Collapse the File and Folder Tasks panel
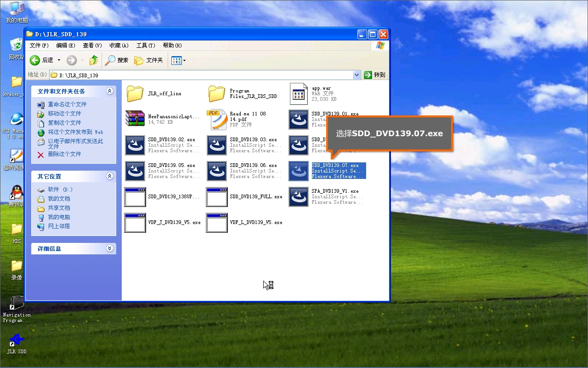This screenshot has height=368, width=588. pos(109,91)
